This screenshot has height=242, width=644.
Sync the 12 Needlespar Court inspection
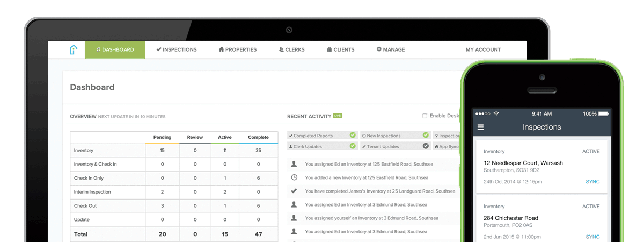592,182
